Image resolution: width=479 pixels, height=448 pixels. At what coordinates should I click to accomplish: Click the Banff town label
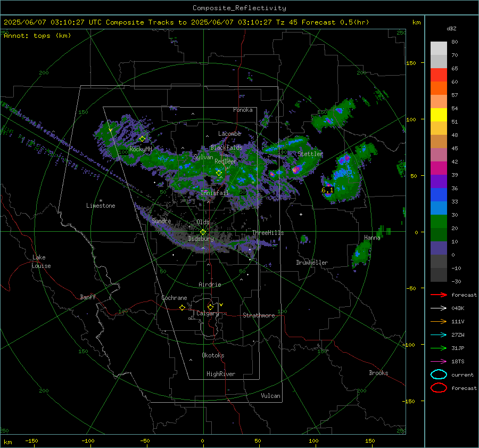tap(88, 297)
